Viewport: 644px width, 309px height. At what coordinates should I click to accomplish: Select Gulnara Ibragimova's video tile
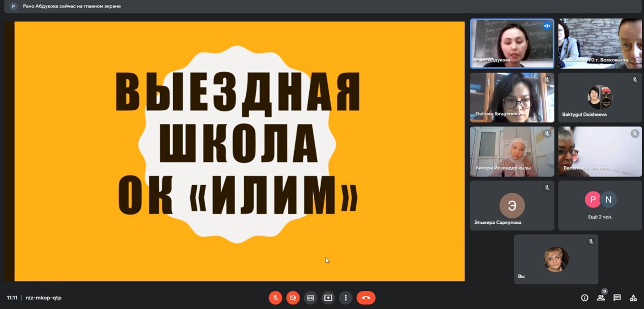[512, 97]
